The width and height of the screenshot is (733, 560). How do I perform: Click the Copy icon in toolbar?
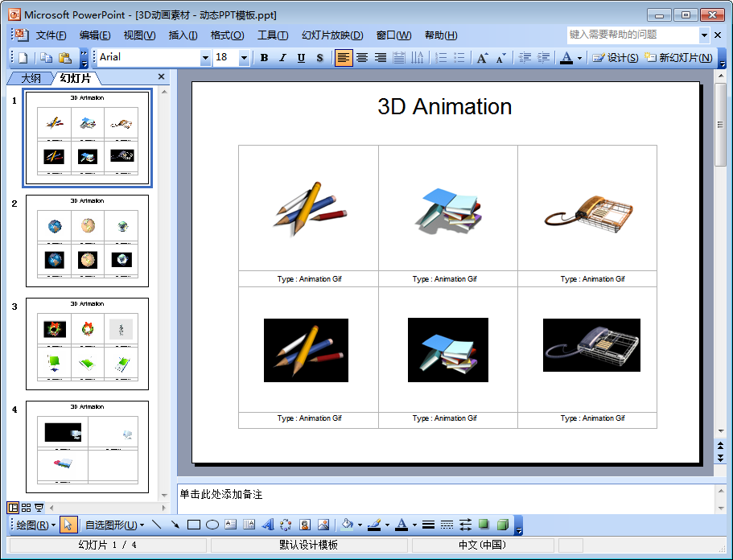pos(46,57)
